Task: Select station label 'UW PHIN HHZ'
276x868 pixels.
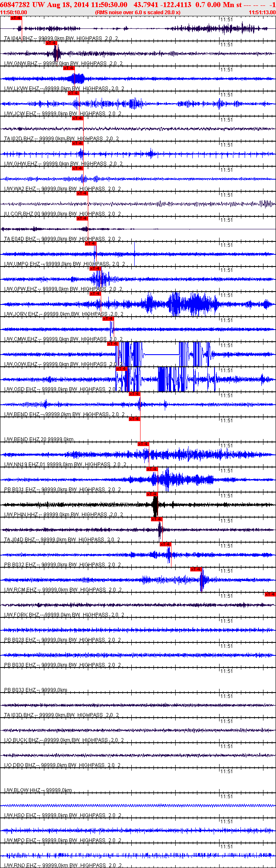Action: click(x=21, y=515)
